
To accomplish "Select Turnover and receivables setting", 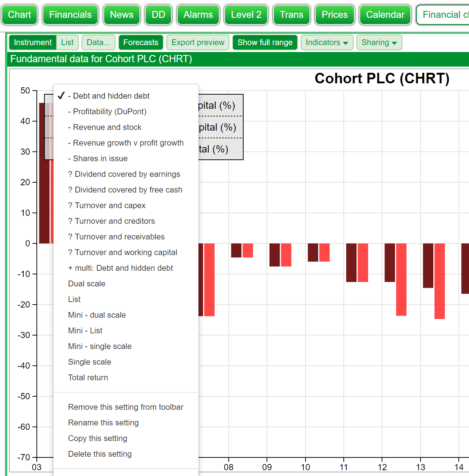I will pyautogui.click(x=126, y=237).
